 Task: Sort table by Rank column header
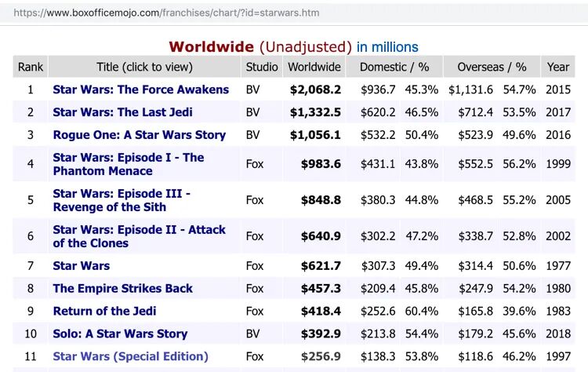31,67
